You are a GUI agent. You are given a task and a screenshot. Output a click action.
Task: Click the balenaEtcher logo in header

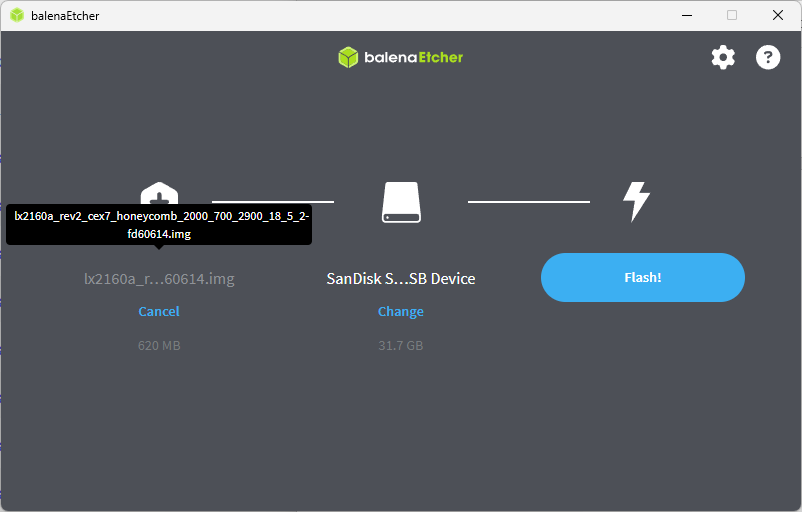pyautogui.click(x=400, y=57)
